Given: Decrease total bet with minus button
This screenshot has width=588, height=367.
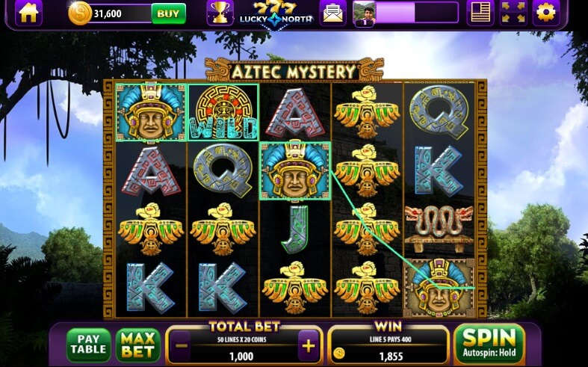Looking at the screenshot, I should coord(182,345).
